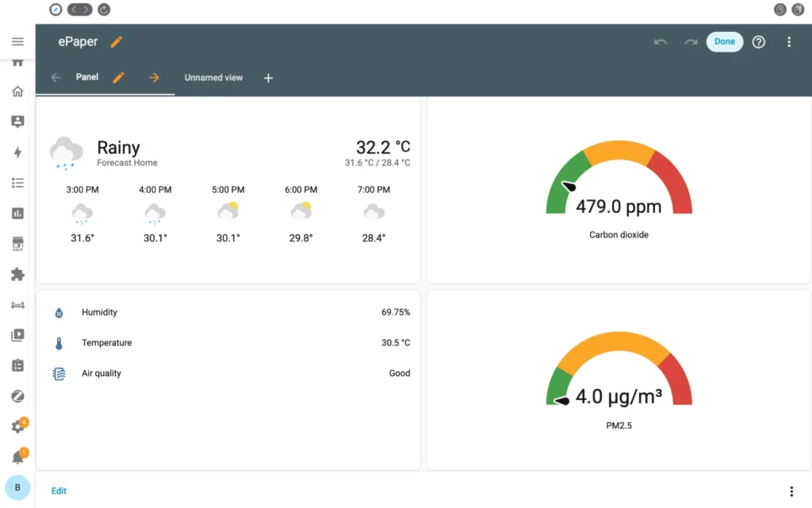Viewport: 812px width, 508px height.
Task: Open the Notifications bell icon
Action: pyautogui.click(x=19, y=456)
